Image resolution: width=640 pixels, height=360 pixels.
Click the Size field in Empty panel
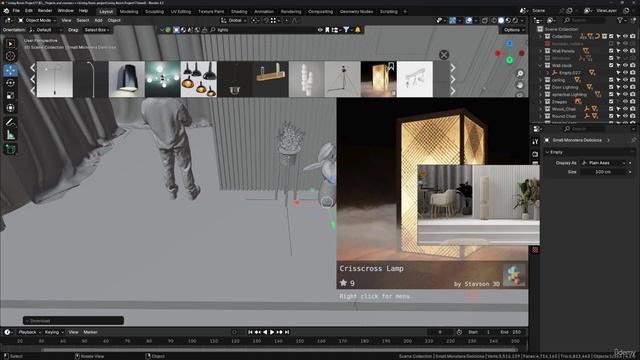(604, 172)
